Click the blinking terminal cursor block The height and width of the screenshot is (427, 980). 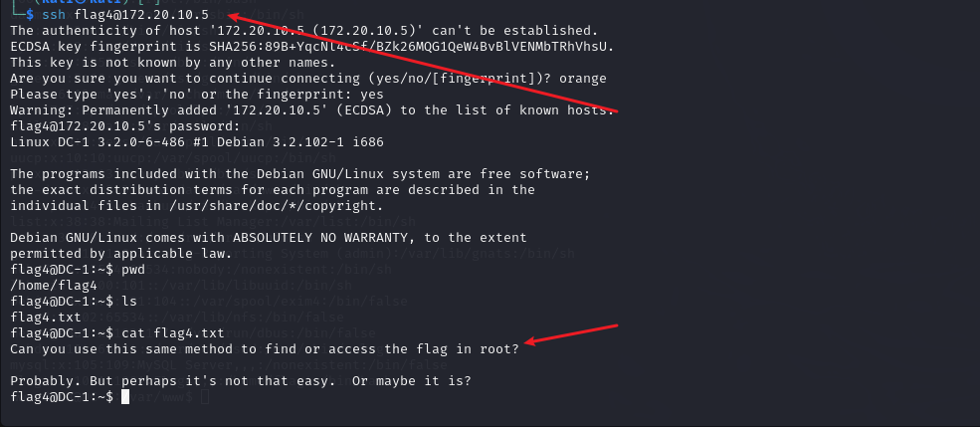[x=125, y=396]
